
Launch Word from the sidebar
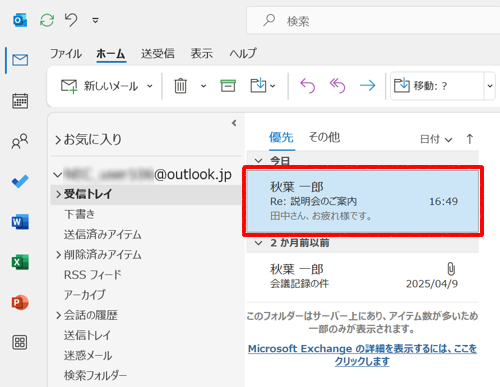(20, 222)
